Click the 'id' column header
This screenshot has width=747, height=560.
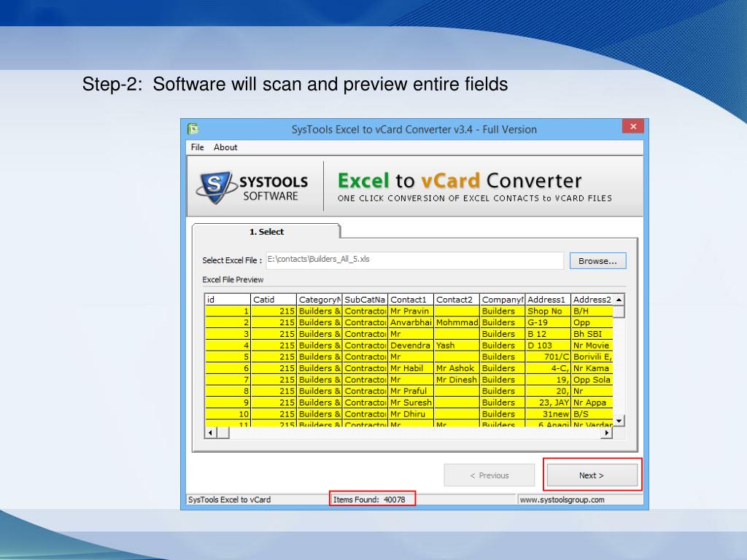[x=228, y=300]
